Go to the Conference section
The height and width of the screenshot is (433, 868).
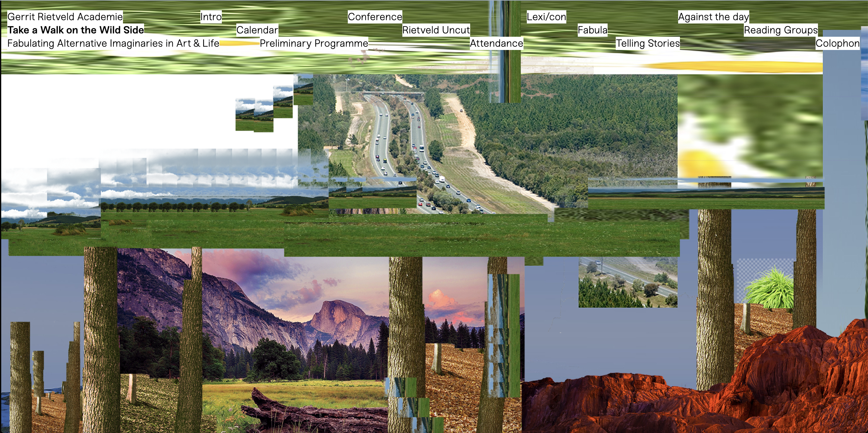pos(375,17)
